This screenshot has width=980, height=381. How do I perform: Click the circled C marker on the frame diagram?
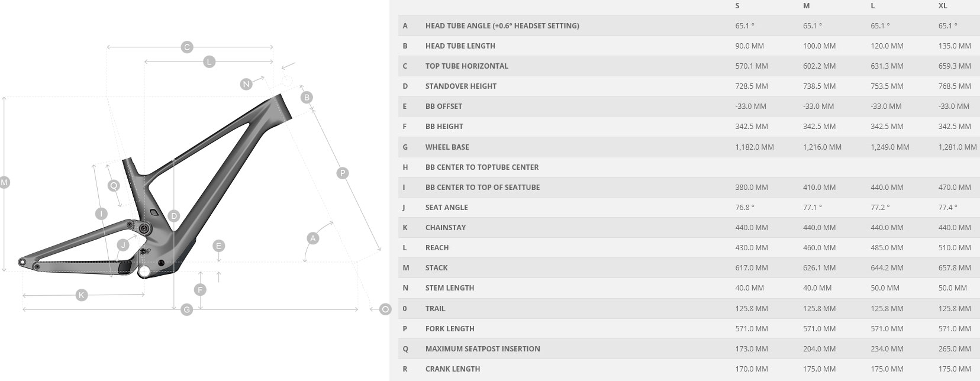click(187, 47)
